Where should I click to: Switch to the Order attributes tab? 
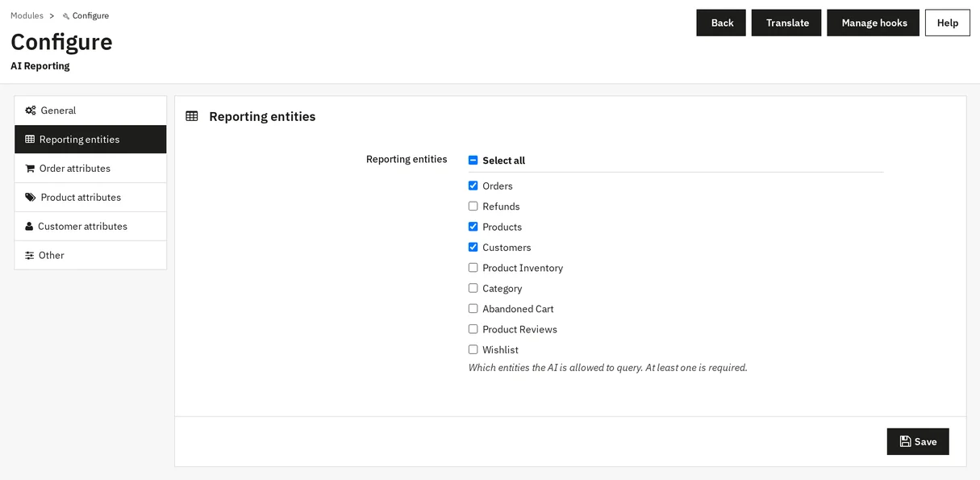point(90,169)
